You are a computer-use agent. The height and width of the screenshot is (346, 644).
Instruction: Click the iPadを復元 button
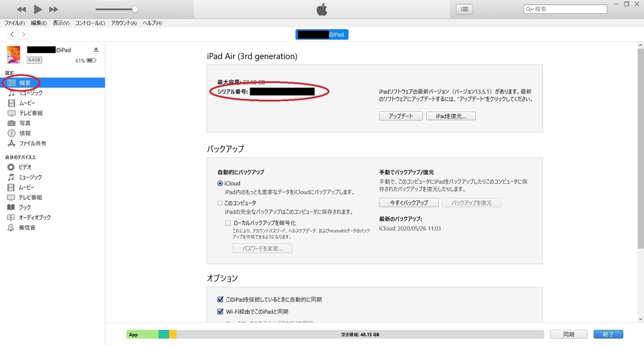(x=451, y=116)
